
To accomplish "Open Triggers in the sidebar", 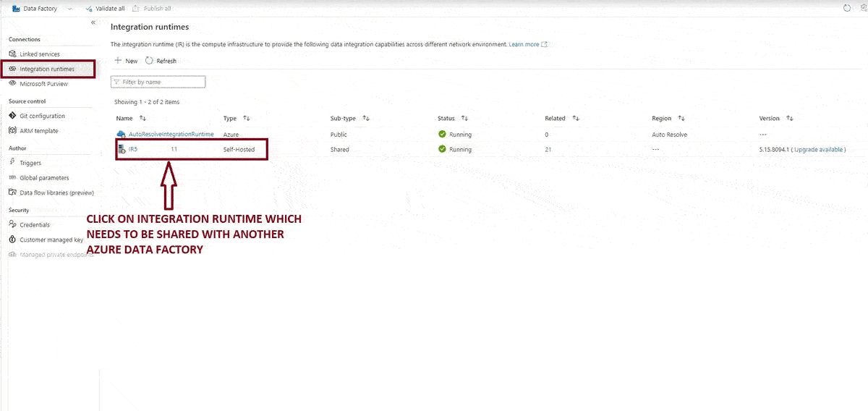I will point(30,163).
